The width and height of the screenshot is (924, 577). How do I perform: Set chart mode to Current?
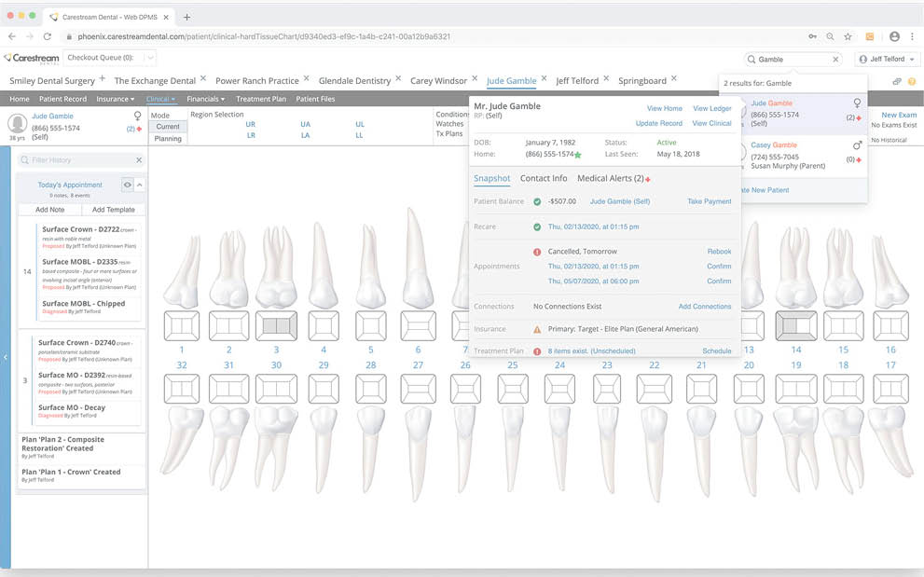(168, 127)
